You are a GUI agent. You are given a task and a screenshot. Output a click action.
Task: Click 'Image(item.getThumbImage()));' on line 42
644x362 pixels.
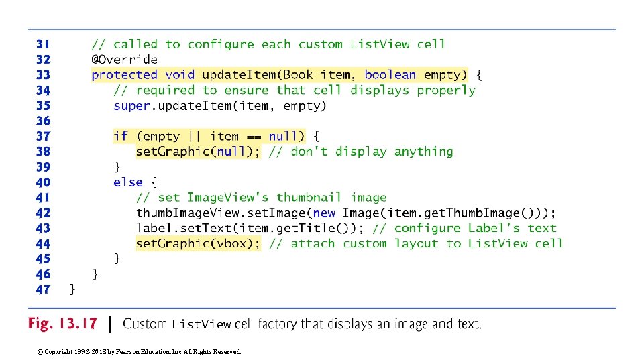pyautogui.click(x=449, y=213)
